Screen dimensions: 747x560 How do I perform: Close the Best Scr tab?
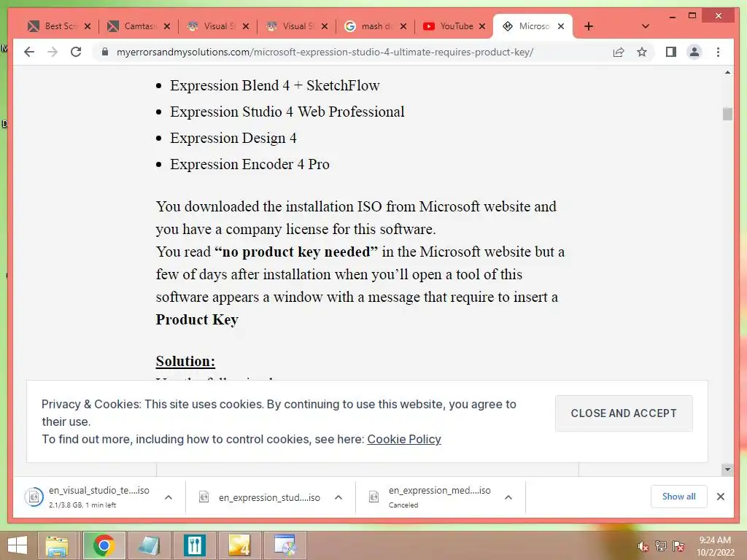tap(88, 26)
